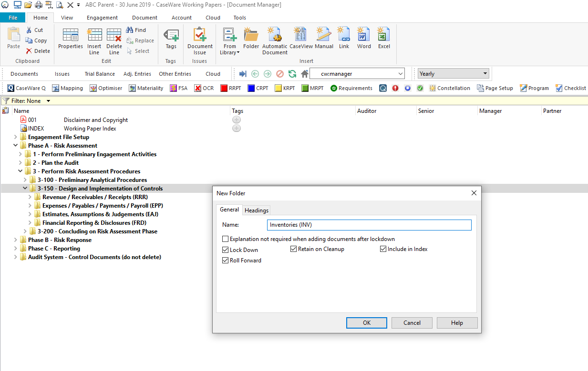Insert a Word document
This screenshot has width=588, height=371.
(364, 38)
